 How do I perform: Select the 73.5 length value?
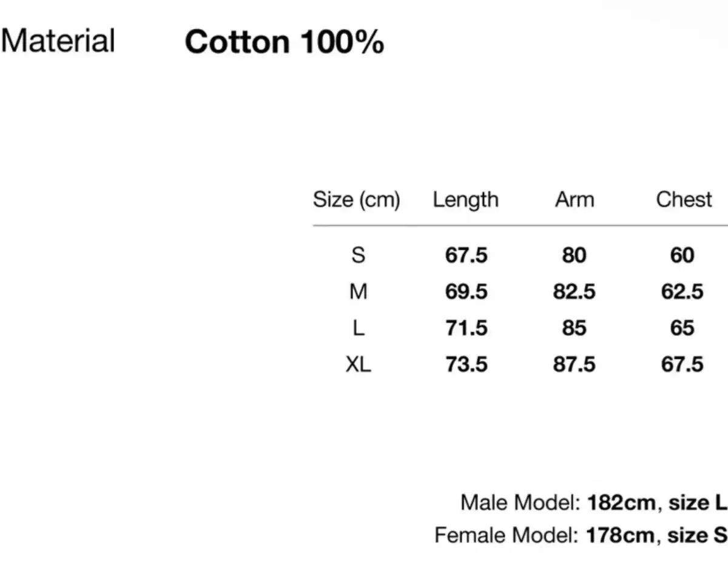point(466,364)
